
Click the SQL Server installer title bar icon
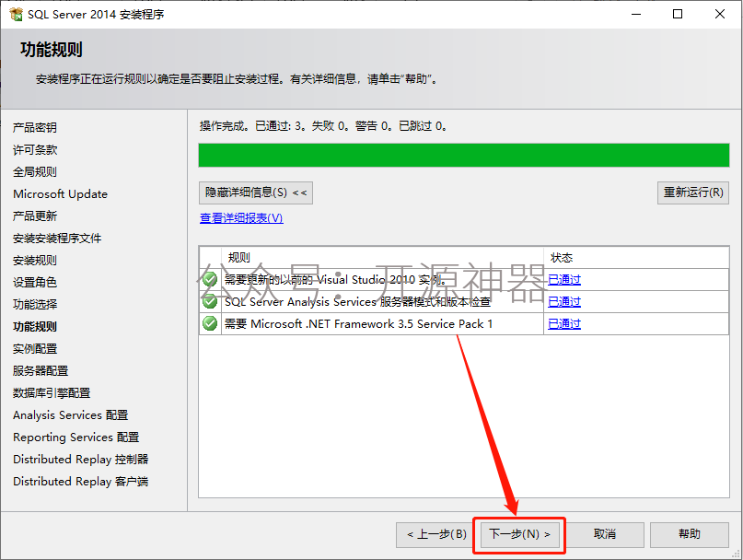tap(16, 14)
